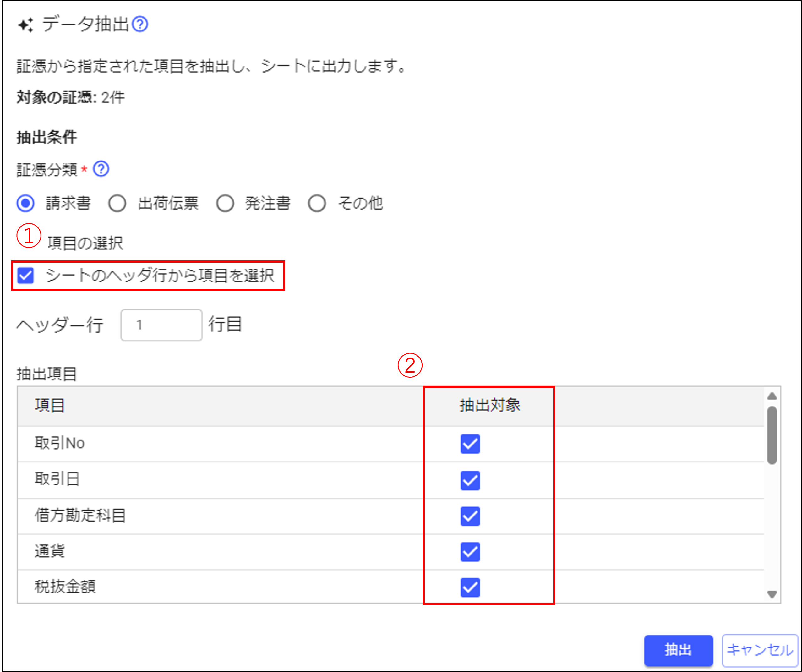The height and width of the screenshot is (672, 802).
Task: Click scrollbar down arrow in item table
Action: tap(772, 594)
